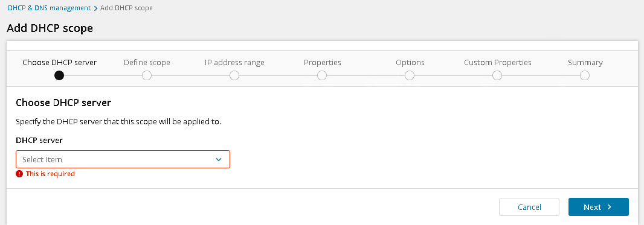
Task: Click the IP address range step circle
Action: [x=234, y=76]
